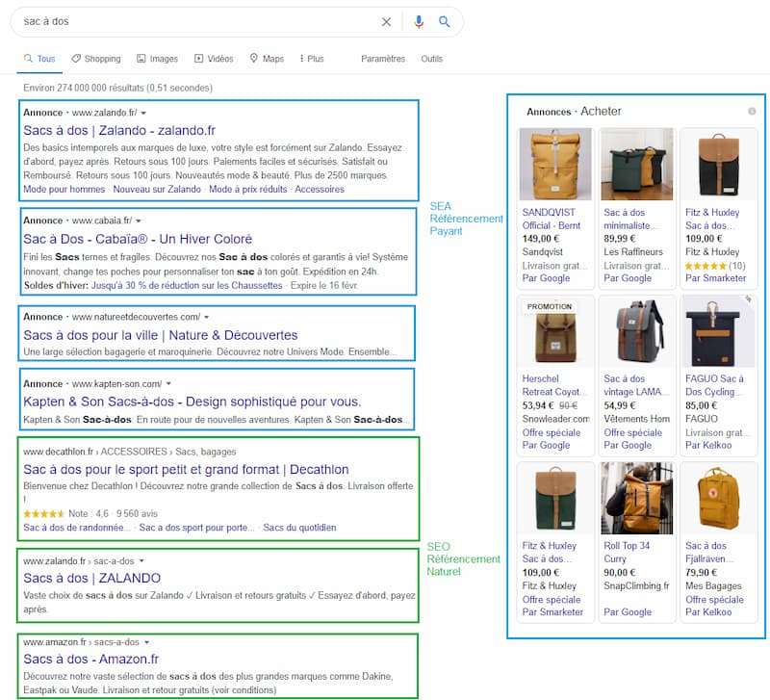Click 'Par Kelkoo' under the FAGUO product
The height and width of the screenshot is (700, 770).
coord(708,445)
